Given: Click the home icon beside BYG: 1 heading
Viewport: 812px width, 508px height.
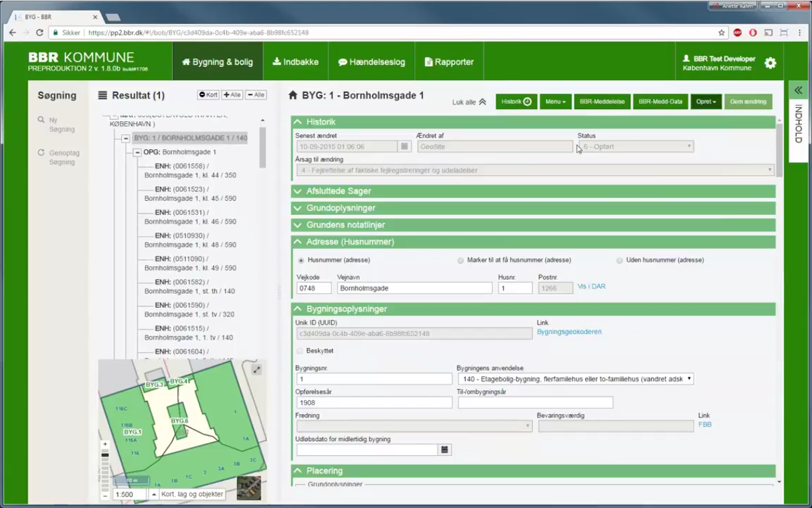Looking at the screenshot, I should pos(293,96).
